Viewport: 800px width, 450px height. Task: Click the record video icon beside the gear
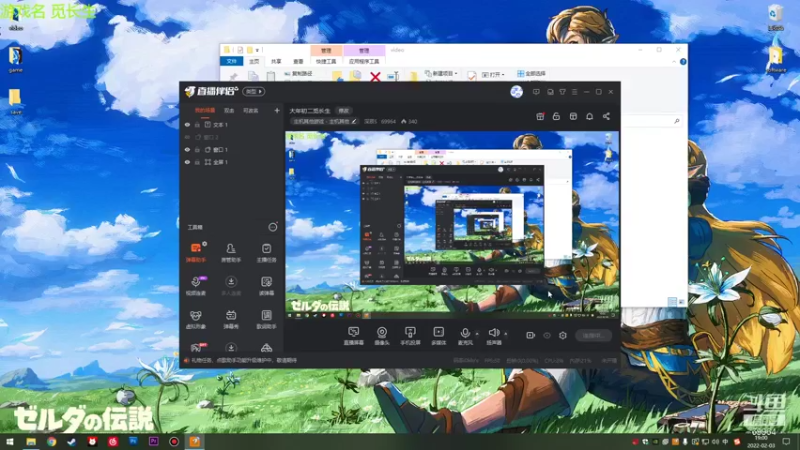tap(531, 335)
